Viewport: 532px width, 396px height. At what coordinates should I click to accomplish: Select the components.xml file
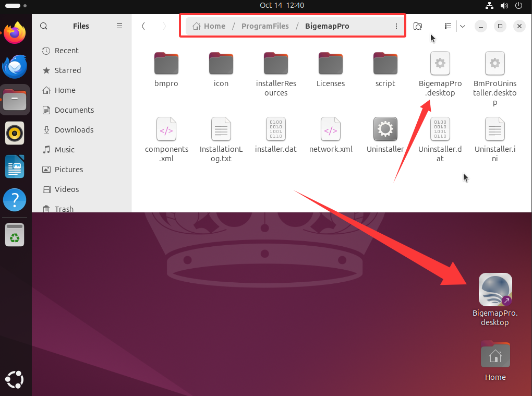pyautogui.click(x=166, y=129)
